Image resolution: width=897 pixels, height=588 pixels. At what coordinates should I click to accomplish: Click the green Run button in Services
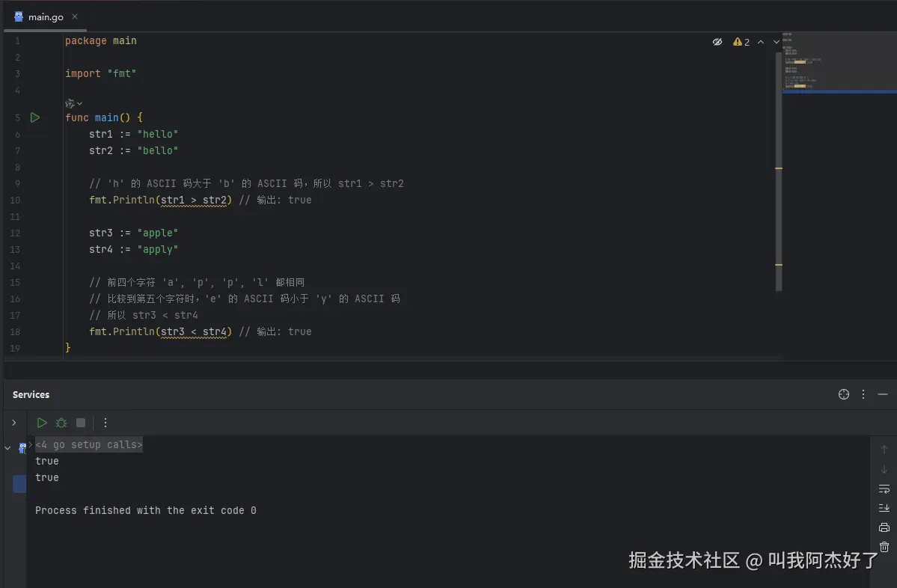42,423
